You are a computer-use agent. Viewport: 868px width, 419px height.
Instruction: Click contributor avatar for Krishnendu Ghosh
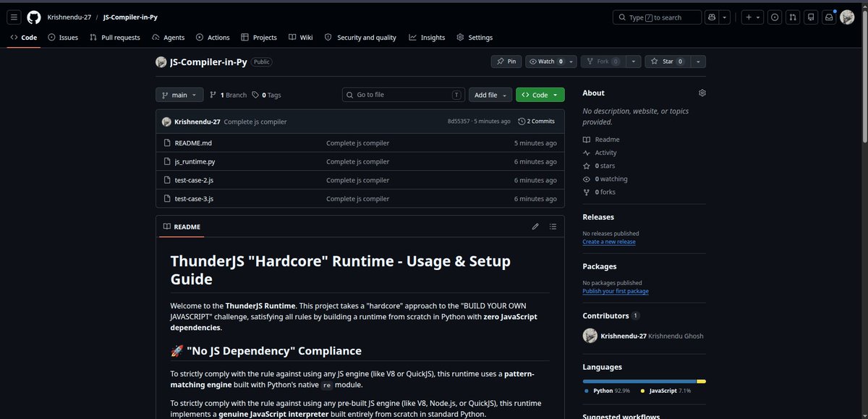pos(590,336)
